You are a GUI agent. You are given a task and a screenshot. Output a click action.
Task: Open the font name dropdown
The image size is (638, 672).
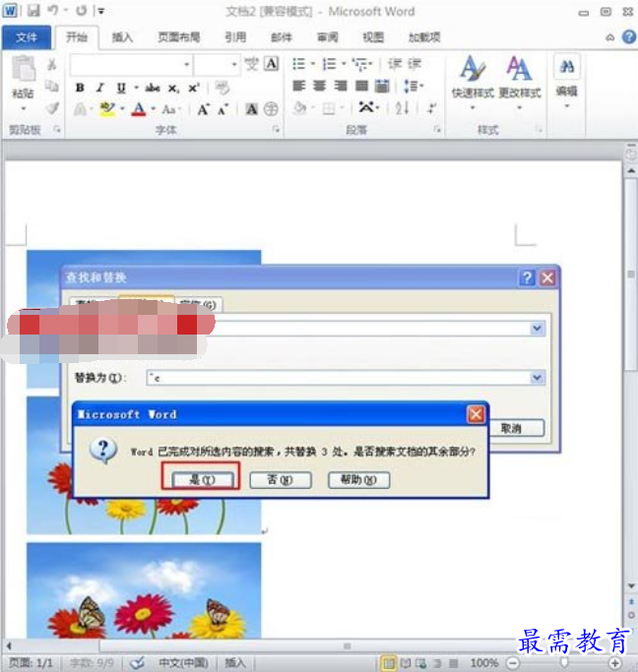click(x=186, y=64)
